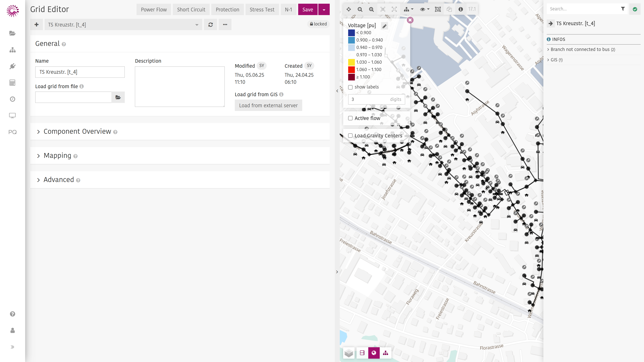
Task: Add a new grid with plus button
Action: click(37, 24)
